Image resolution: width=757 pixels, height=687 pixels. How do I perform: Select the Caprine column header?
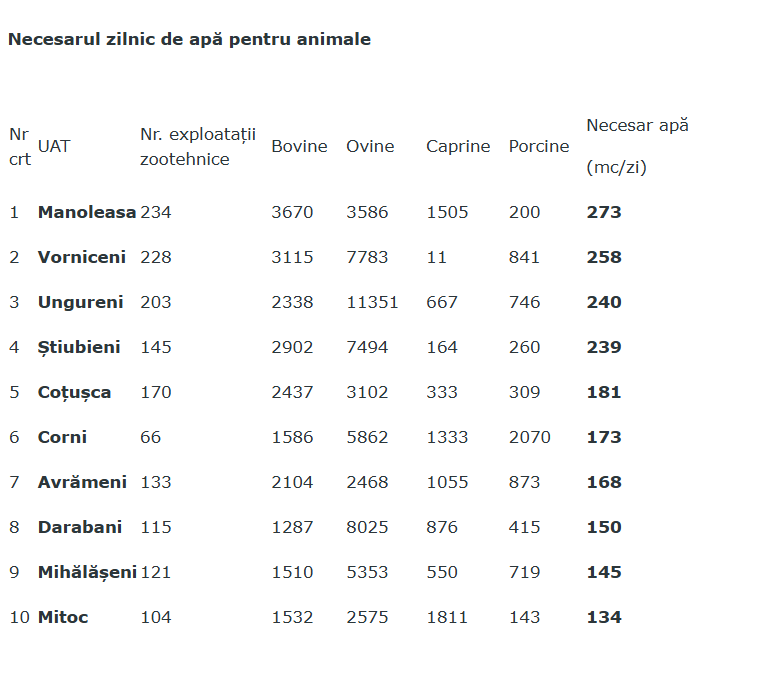click(x=458, y=146)
